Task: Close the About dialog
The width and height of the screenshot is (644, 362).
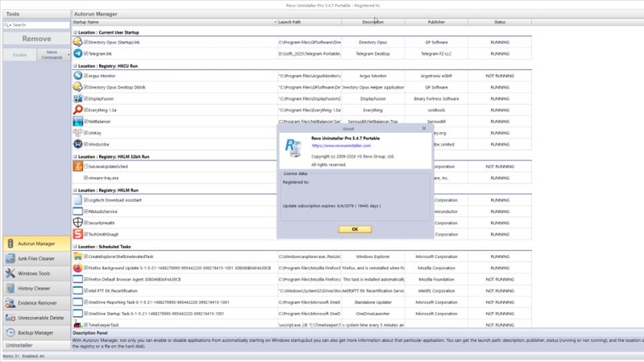Action: (x=424, y=129)
